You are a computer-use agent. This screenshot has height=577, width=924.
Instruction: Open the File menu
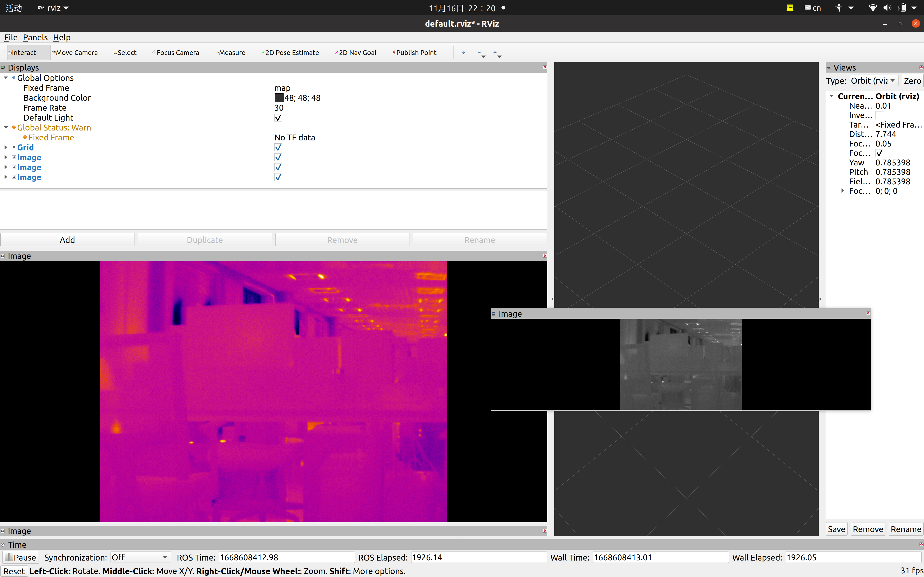(11, 37)
